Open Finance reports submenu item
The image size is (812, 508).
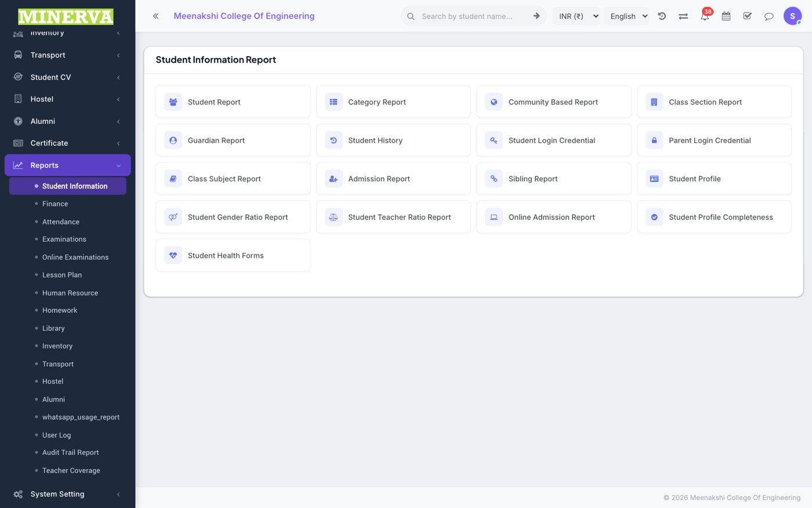(55, 204)
